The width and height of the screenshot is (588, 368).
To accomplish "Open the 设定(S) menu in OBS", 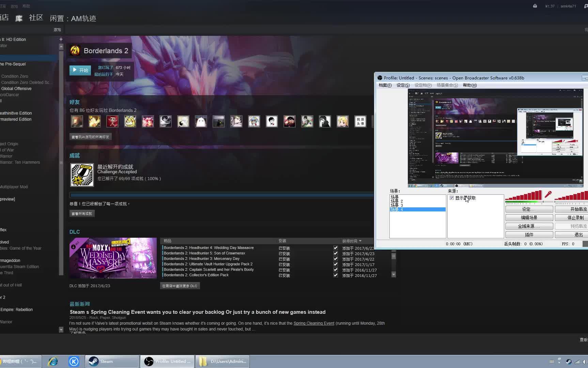I will coord(403,85).
